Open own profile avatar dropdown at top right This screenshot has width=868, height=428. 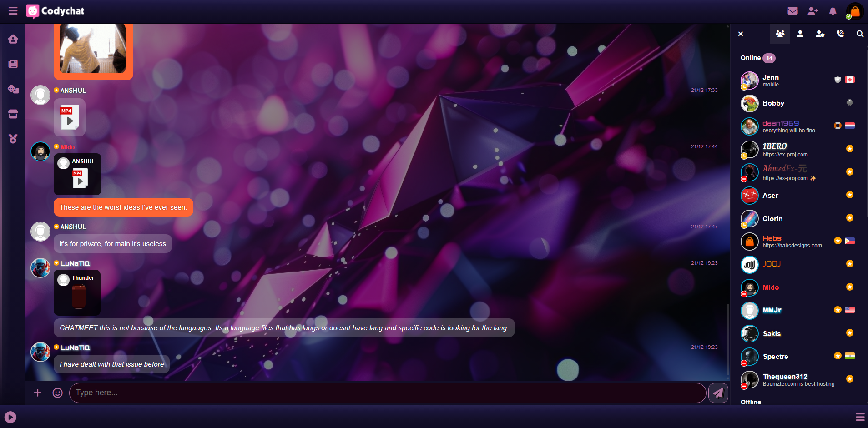tap(854, 11)
